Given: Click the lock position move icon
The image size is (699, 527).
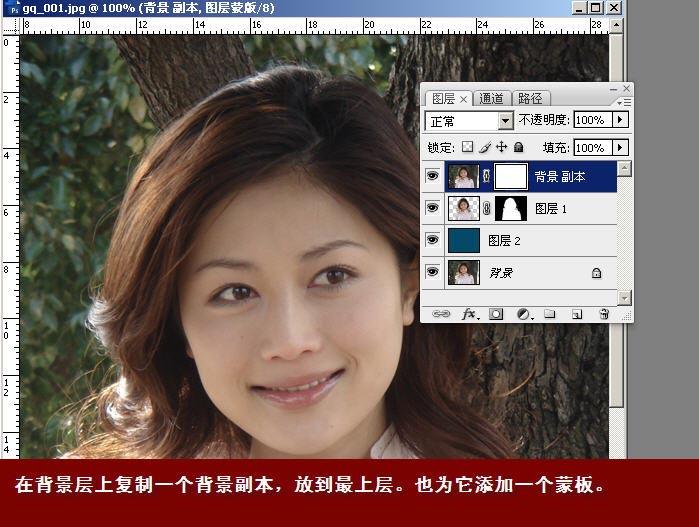Looking at the screenshot, I should coord(502,147).
